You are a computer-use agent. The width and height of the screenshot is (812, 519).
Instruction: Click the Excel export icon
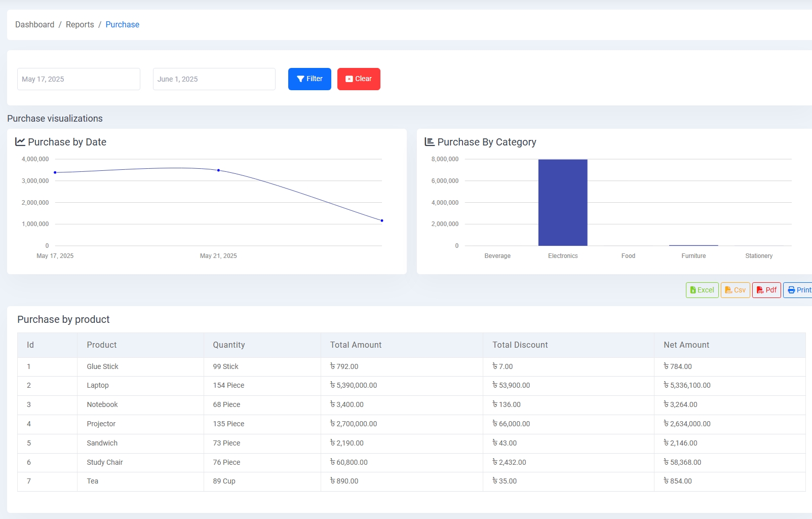(x=693, y=290)
